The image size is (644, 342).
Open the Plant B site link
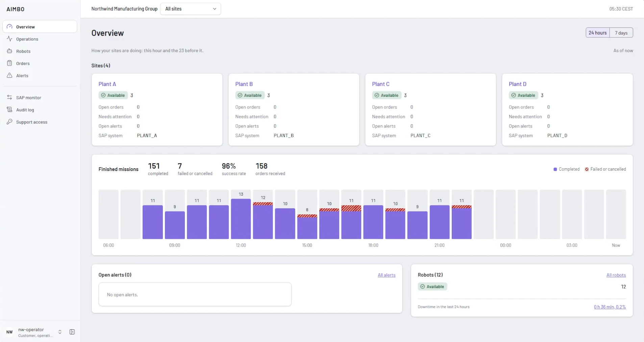[244, 84]
